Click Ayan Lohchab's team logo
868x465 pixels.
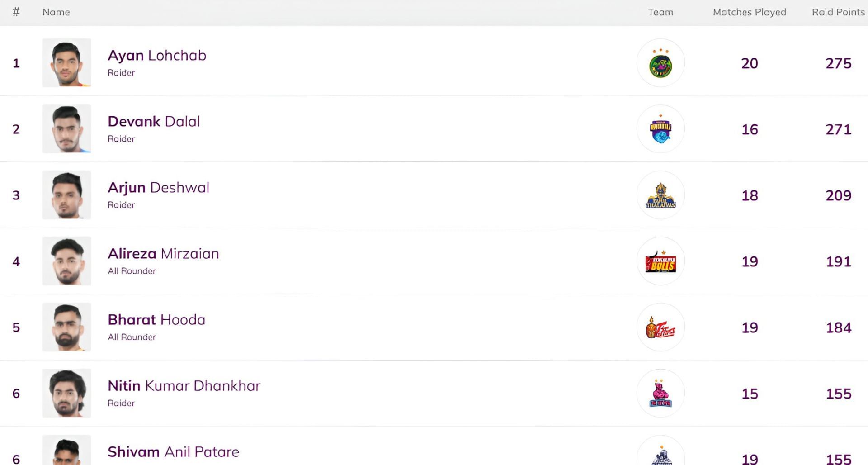[x=660, y=63]
